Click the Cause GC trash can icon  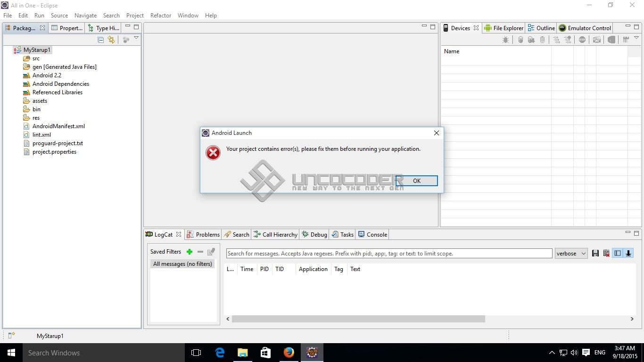click(x=543, y=40)
